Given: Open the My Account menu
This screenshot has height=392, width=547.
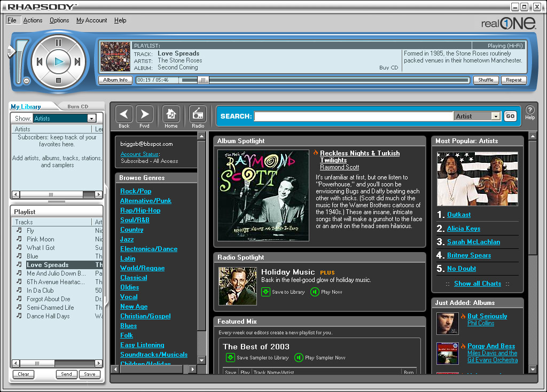Looking at the screenshot, I should pos(92,20).
